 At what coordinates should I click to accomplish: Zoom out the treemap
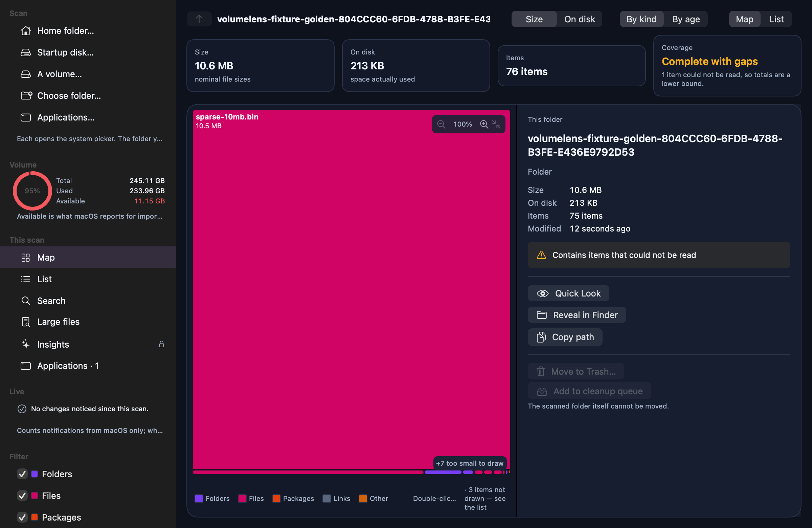coord(441,124)
